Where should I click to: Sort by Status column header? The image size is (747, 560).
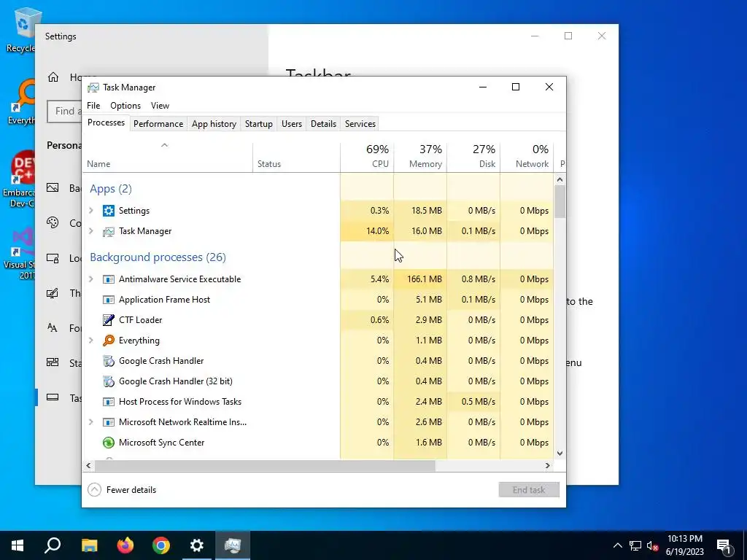click(x=296, y=157)
